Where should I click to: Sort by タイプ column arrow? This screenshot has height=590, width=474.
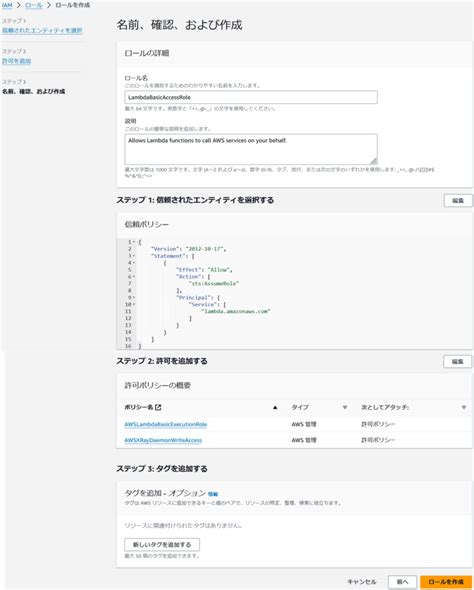tap(345, 407)
